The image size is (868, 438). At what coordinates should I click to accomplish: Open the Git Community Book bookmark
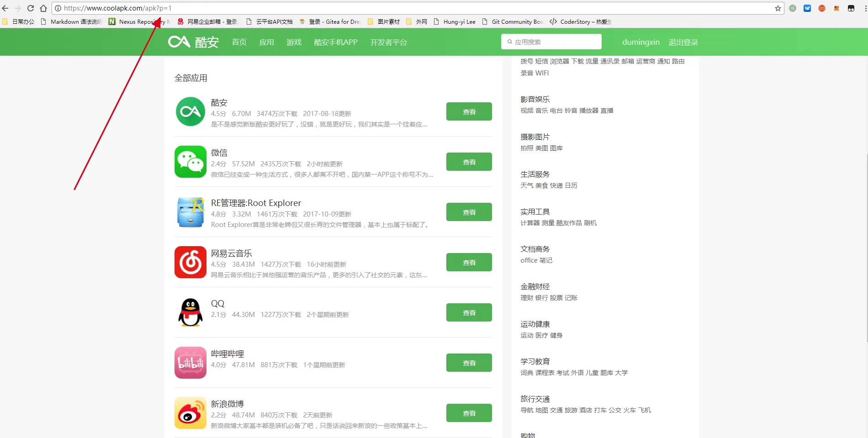[513, 21]
